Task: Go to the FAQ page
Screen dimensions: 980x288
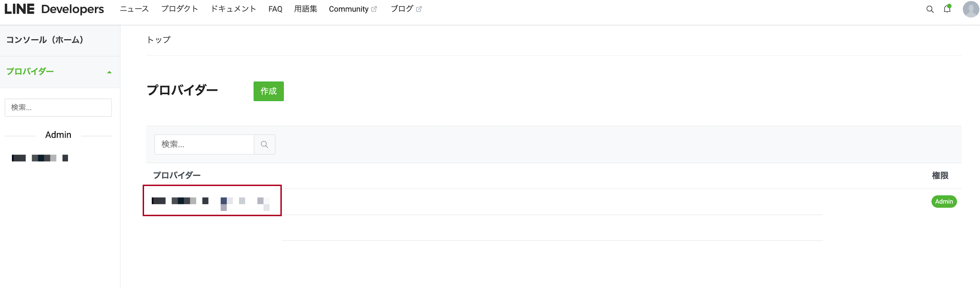Action: pyautogui.click(x=275, y=9)
